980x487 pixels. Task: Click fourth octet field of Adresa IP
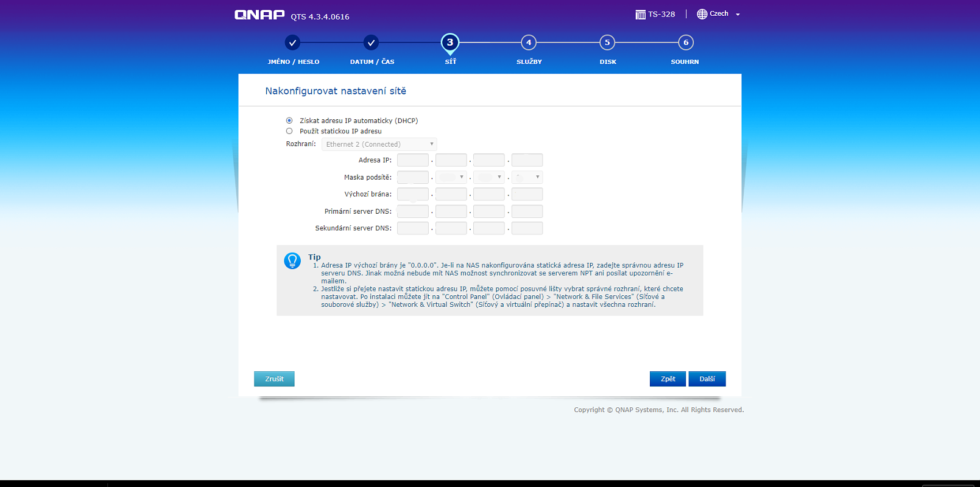527,160
